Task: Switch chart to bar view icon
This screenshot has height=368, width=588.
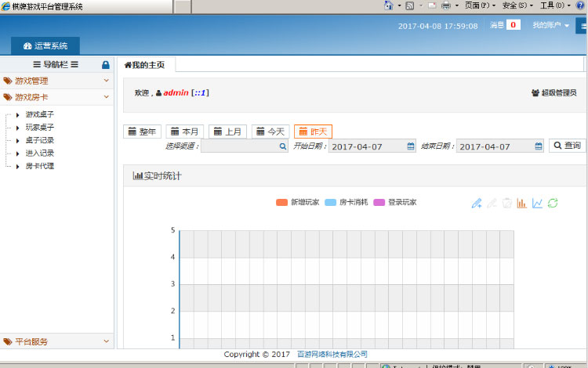Action: [521, 203]
